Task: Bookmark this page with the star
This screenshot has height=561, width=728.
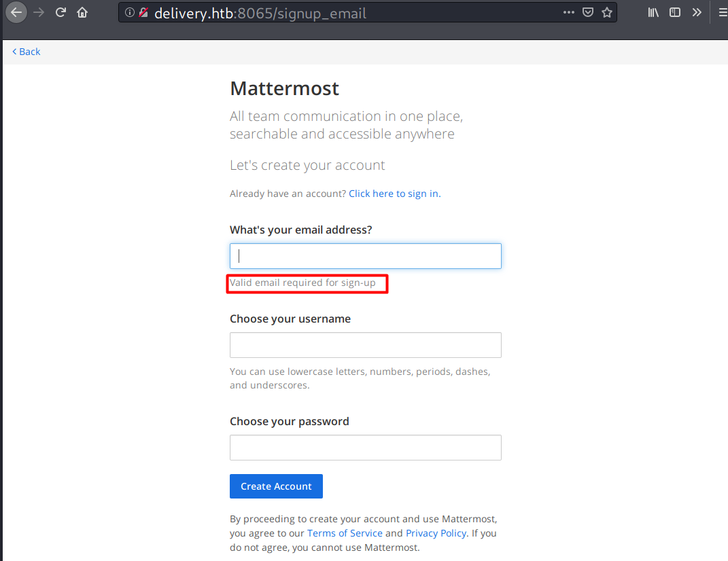Action: 606,12
